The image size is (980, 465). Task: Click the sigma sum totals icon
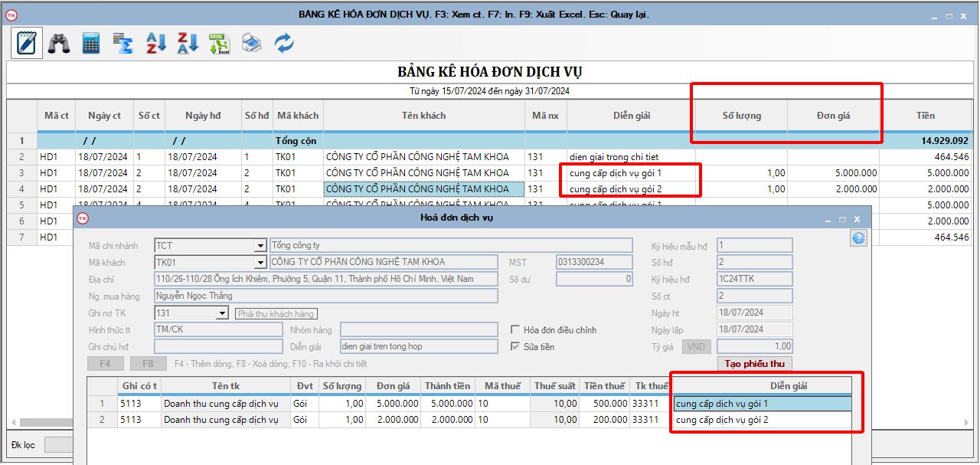[x=123, y=43]
